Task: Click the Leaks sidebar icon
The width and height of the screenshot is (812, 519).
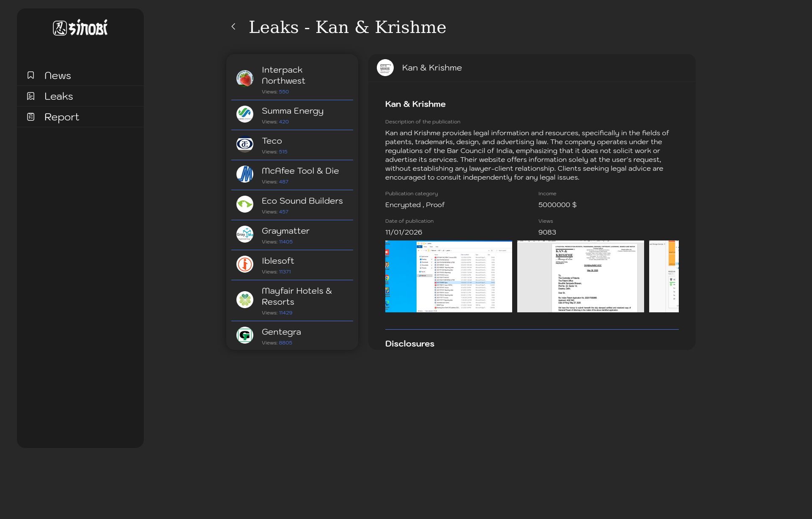Action: tap(30, 96)
